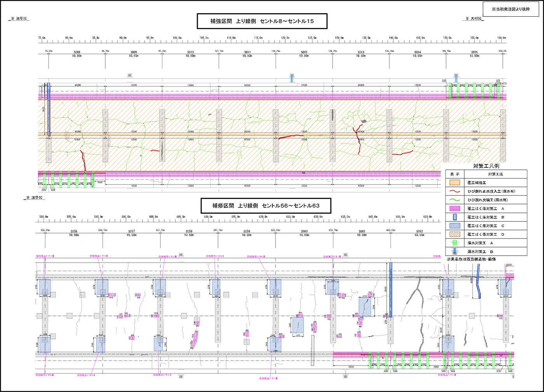The height and width of the screenshot is (392, 544).
Task: Click the green 漏水対策工 A legend symbol
Action: pyautogui.click(x=455, y=243)
